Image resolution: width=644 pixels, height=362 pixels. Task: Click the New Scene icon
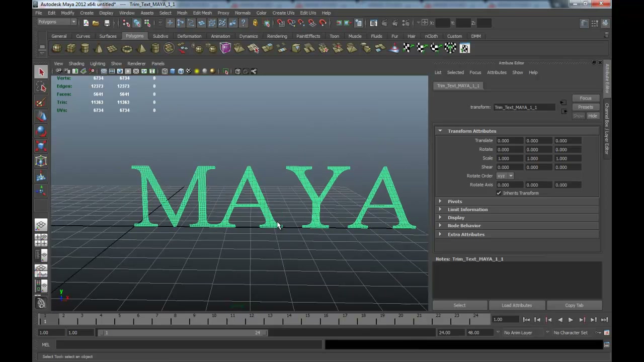(x=86, y=23)
